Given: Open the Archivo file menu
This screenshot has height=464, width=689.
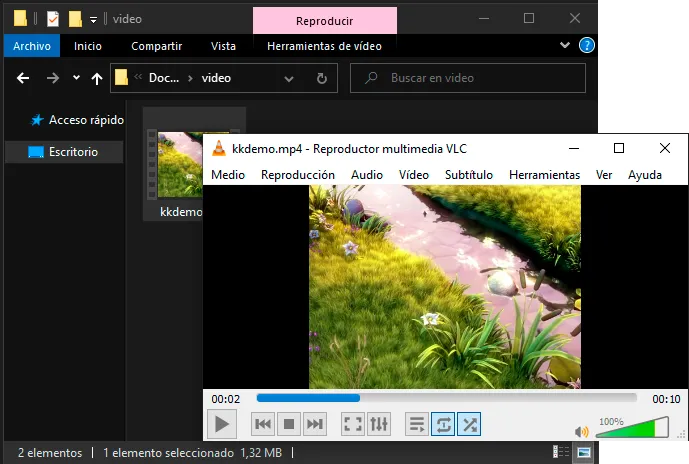Looking at the screenshot, I should point(32,46).
